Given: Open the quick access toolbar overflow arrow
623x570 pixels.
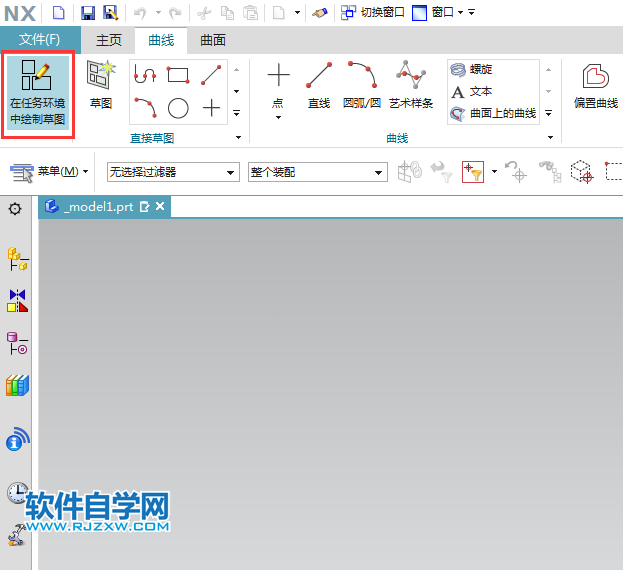Looking at the screenshot, I should pyautogui.click(x=472, y=13).
